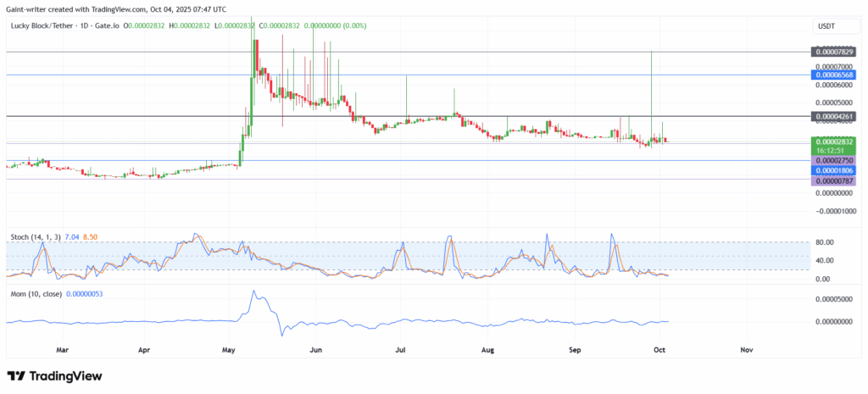Screen dimensions: 868x394
Task: Click the 0.00002750 purple price label
Action: 833,160
